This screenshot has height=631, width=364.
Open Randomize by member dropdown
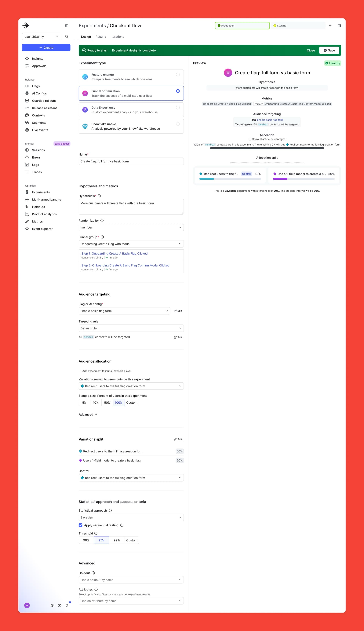[x=131, y=227]
